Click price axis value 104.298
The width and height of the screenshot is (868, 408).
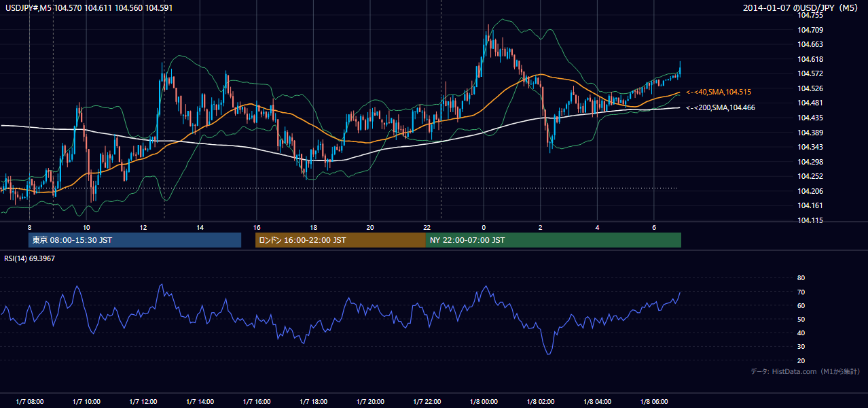812,162
